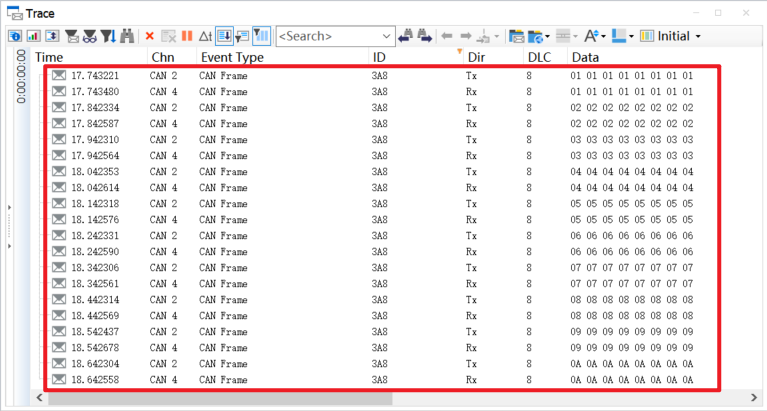The height and width of the screenshot is (411, 767).
Task: Select data '05 05 05 05 05 05 05 05' in the Tx row
Action: pos(632,204)
